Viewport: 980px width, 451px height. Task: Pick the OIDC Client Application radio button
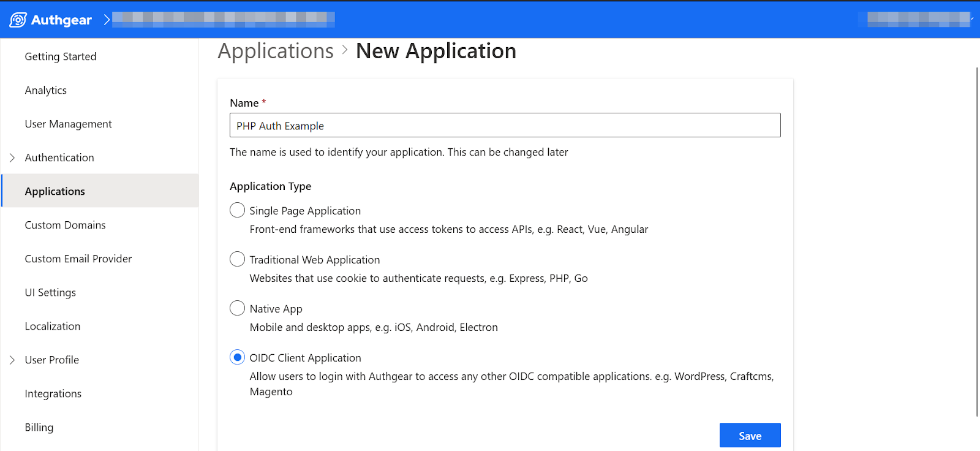click(237, 357)
